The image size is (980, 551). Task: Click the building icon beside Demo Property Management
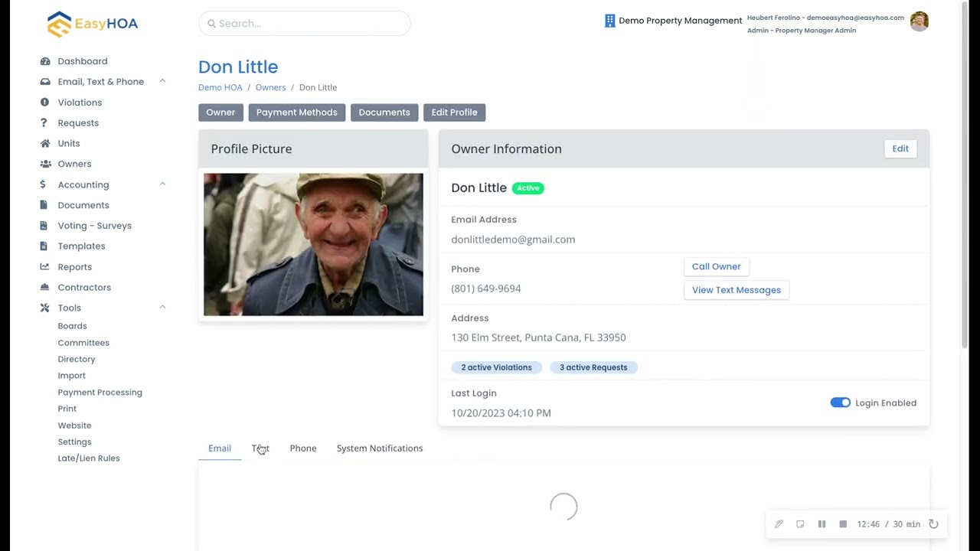click(610, 21)
